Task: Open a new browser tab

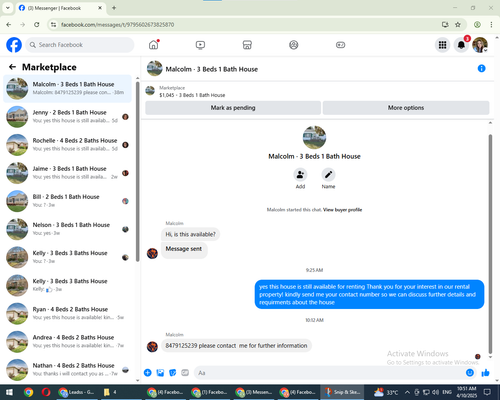Action: [114, 8]
